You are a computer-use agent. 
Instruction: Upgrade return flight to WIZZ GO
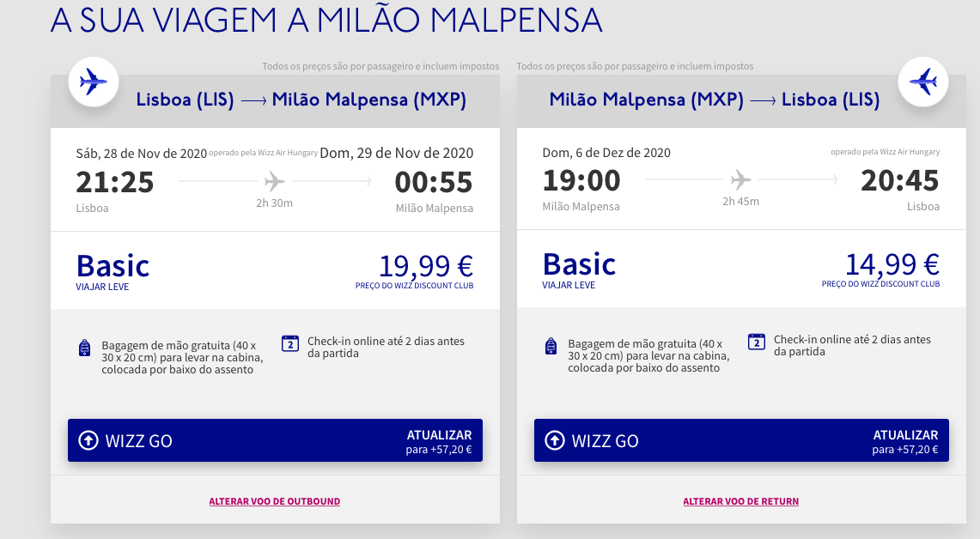coord(741,440)
